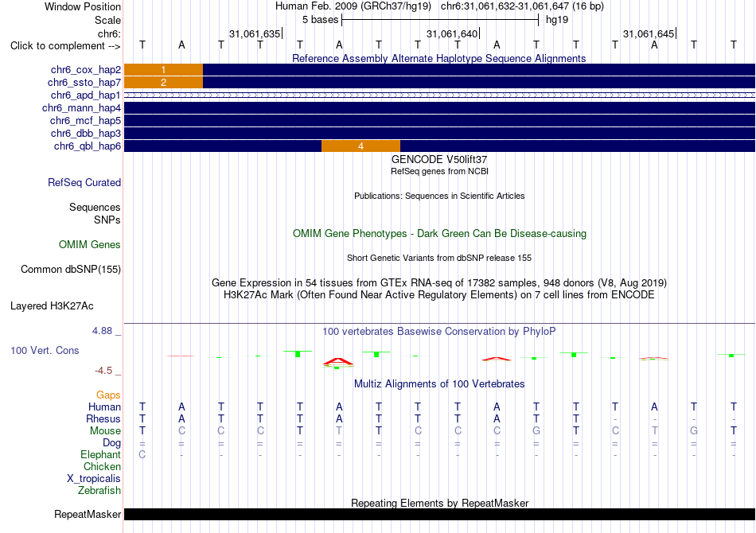Select the Common dbSNP(155) label

71,270
